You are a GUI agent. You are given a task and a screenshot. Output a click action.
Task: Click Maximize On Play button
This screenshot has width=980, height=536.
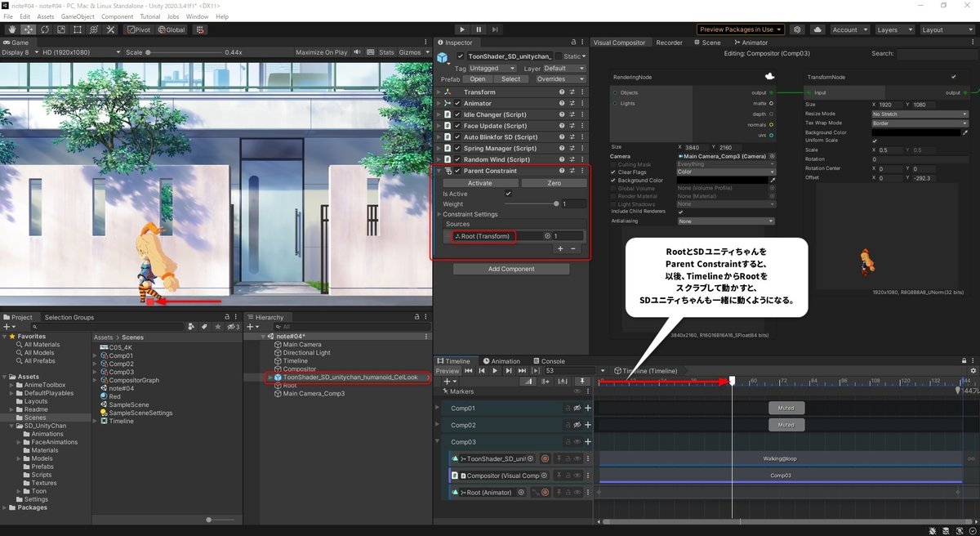[x=321, y=52]
